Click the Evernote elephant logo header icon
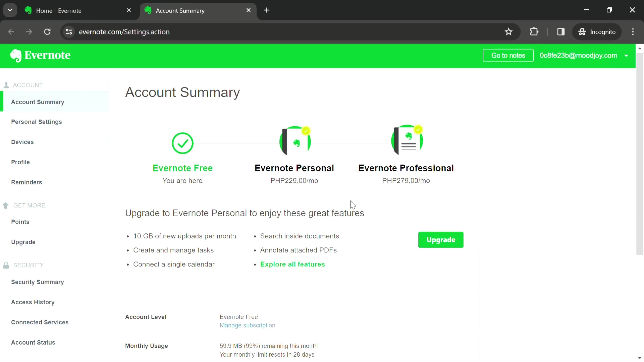This screenshot has width=644, height=362. point(15,56)
